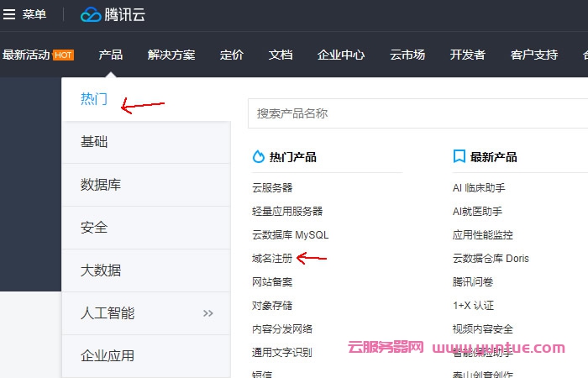Screen dimensions: 588x378
Task: Visit the 云数据库 MySQL link
Action: 290,235
